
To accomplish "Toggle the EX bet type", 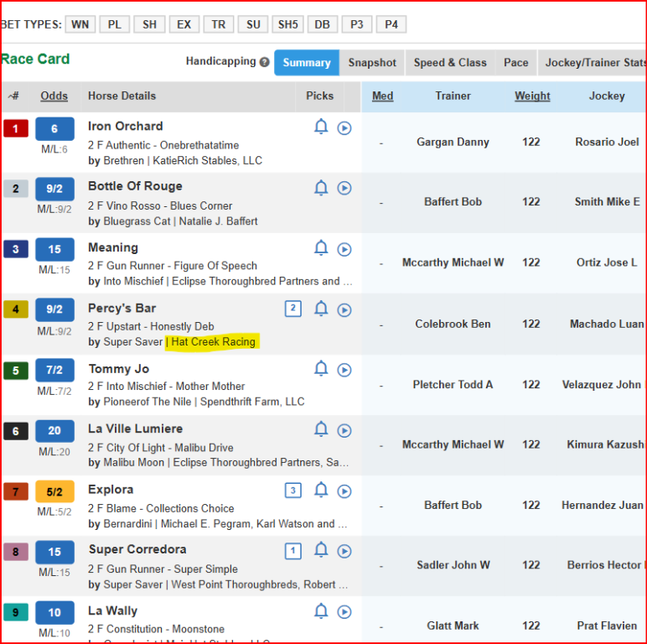I will (184, 24).
